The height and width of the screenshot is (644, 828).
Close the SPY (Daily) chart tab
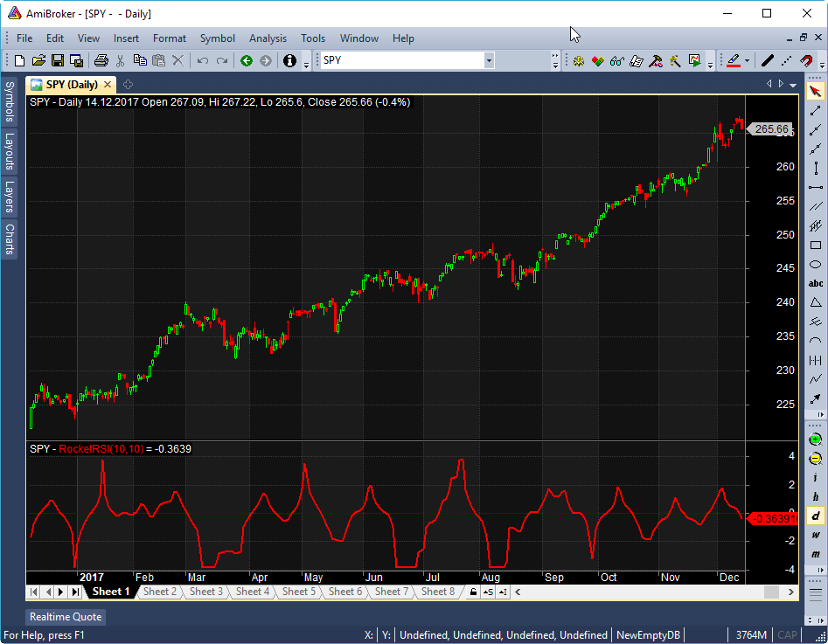(x=108, y=85)
